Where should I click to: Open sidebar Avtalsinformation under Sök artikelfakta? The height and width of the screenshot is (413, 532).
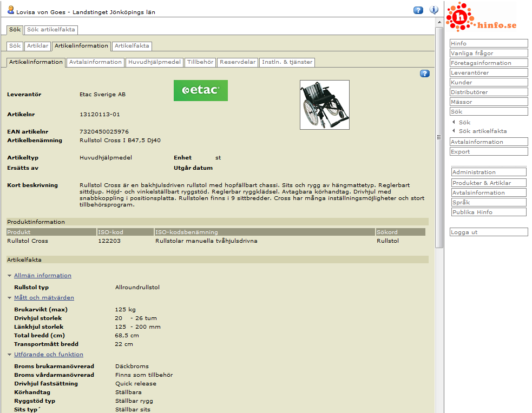(x=489, y=142)
